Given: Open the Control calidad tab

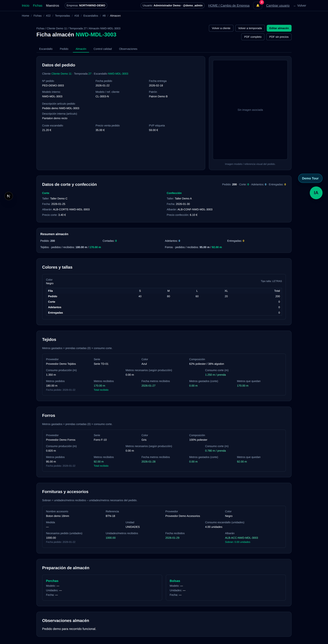Looking at the screenshot, I should (102, 49).
